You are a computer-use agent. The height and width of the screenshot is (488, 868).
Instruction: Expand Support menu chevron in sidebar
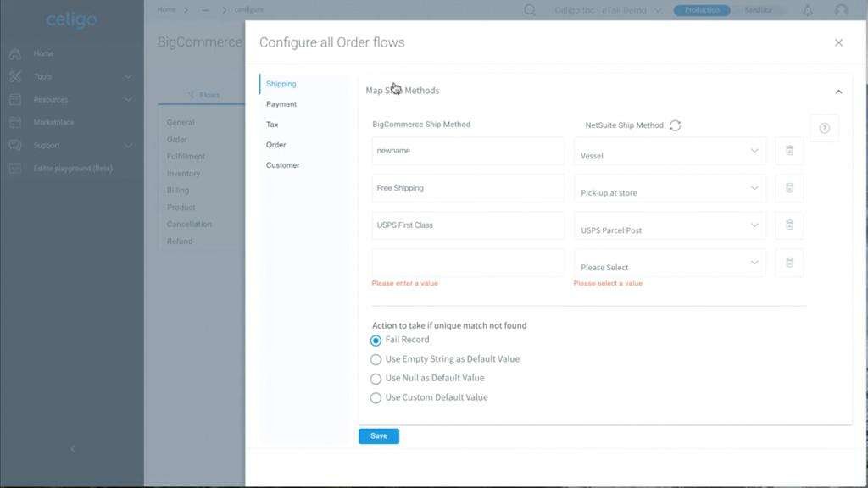click(129, 146)
